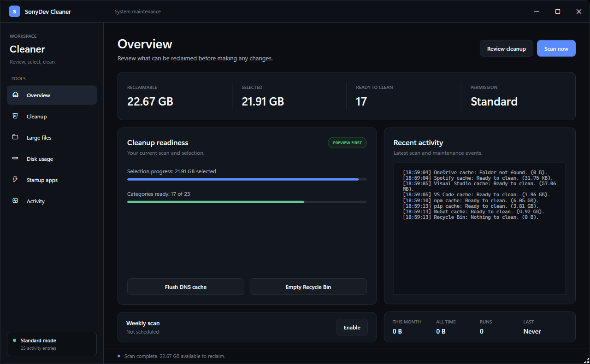Click the 'Selection progress: 21.91 GB selected' label
Image resolution: width=590 pixels, height=364 pixels.
171,171
